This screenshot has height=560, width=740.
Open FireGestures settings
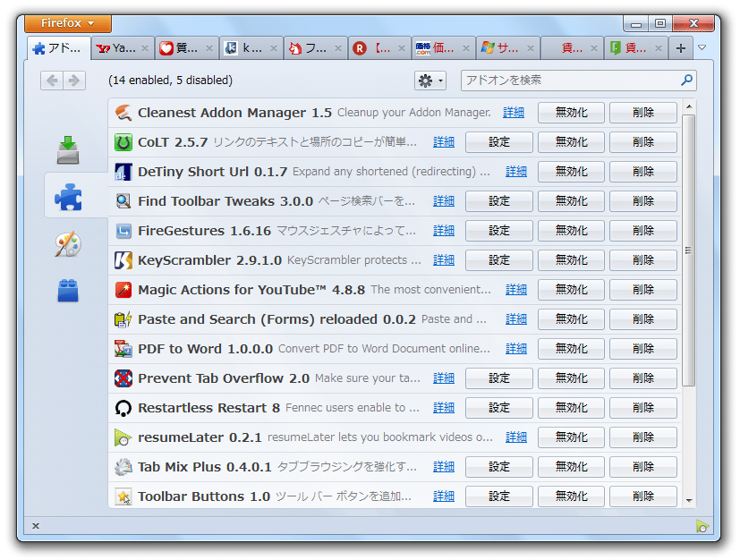[x=498, y=231]
